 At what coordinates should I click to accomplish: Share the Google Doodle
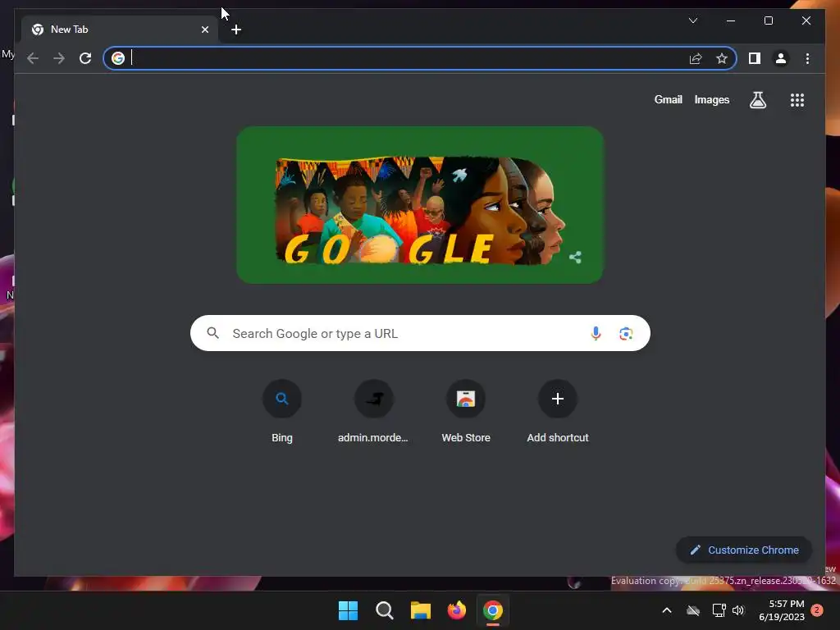point(575,257)
